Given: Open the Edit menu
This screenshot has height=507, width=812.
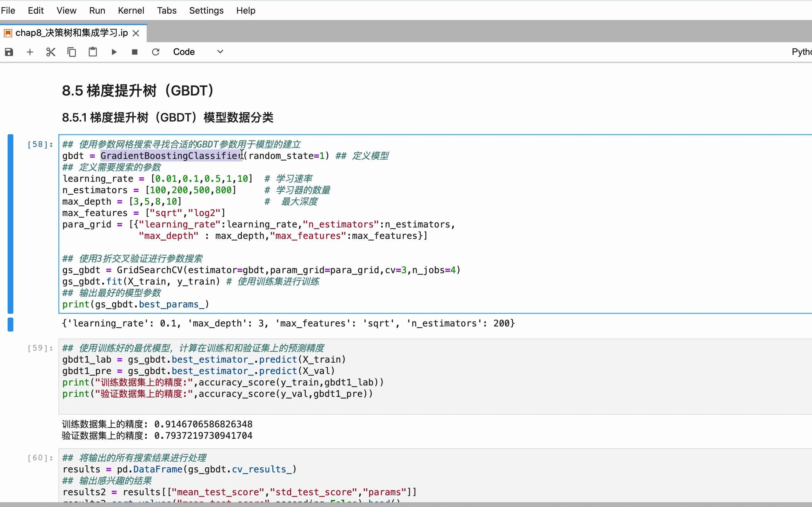Looking at the screenshot, I should click(36, 10).
